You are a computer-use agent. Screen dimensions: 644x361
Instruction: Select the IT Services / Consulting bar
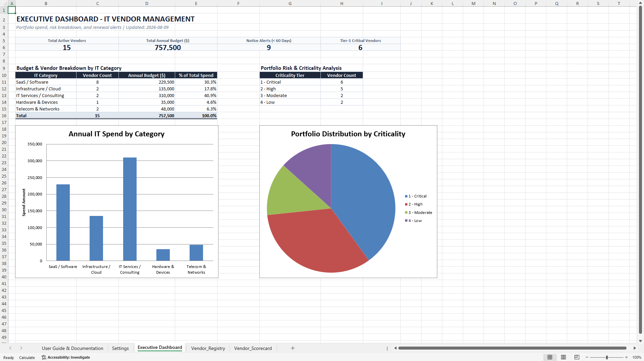(130, 209)
